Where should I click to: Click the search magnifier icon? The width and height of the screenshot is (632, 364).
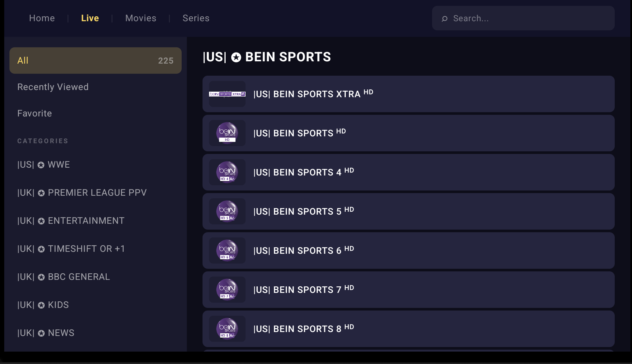click(x=444, y=19)
